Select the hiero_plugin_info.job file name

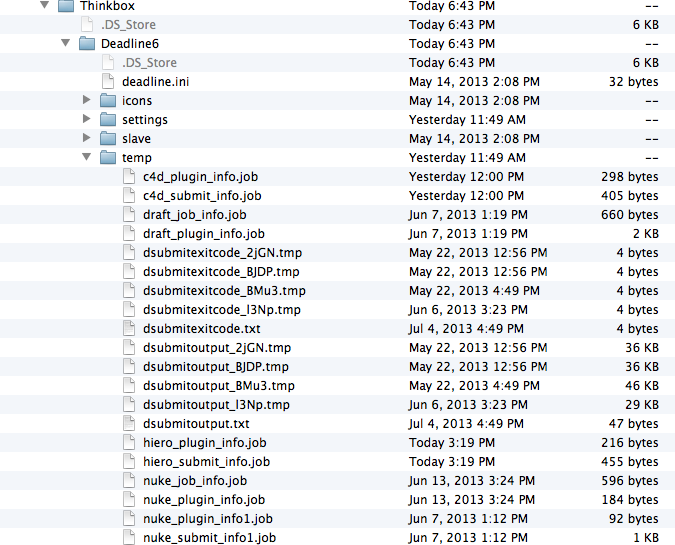click(204, 443)
